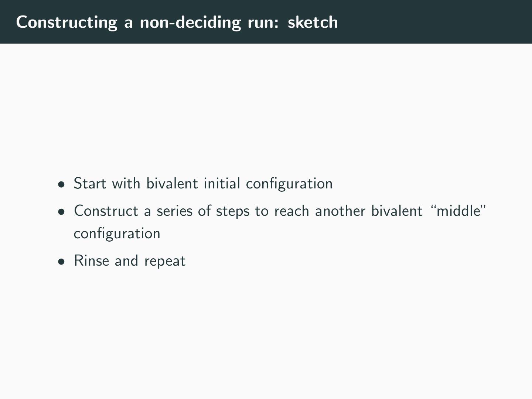Image resolution: width=532 pixels, height=399 pixels.
Task: Click the bullet dot before "Rinse and repeat"
Action: pyautogui.click(x=61, y=261)
